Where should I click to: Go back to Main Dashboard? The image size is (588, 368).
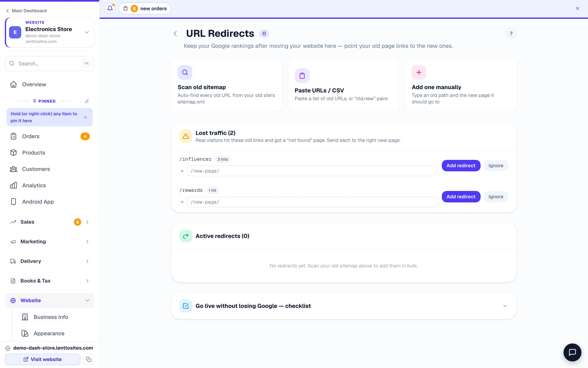[26, 11]
